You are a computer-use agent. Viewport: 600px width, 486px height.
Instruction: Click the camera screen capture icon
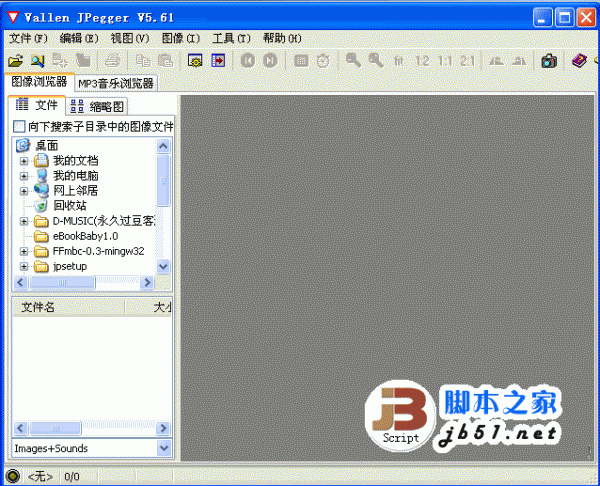(x=549, y=61)
